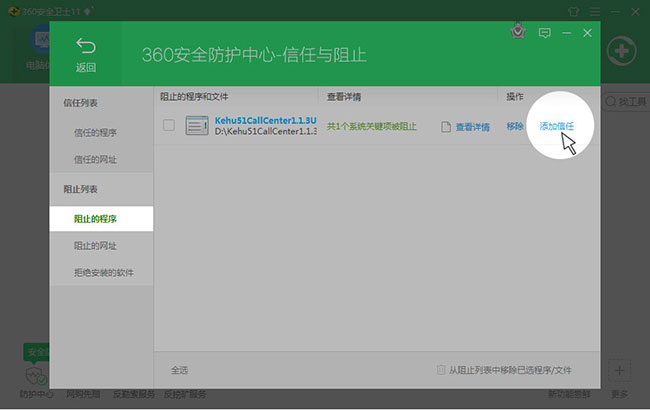Click the 信任列表 section header

pos(80,103)
